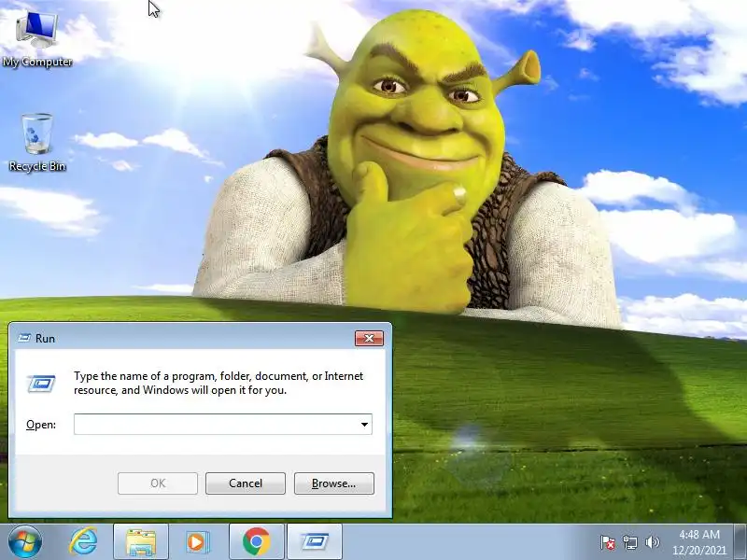Click the Cancel button in Run
Viewport: 747px width, 560px height.
point(246,483)
